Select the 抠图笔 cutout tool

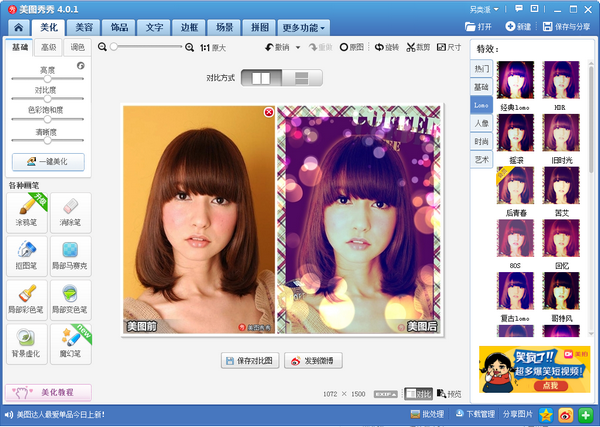click(27, 256)
